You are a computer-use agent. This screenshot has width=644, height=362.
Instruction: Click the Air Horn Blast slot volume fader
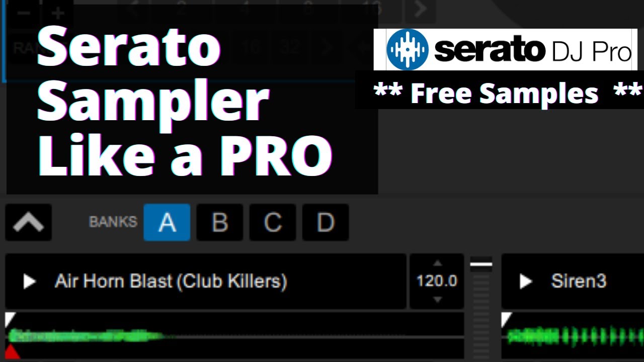tap(481, 265)
